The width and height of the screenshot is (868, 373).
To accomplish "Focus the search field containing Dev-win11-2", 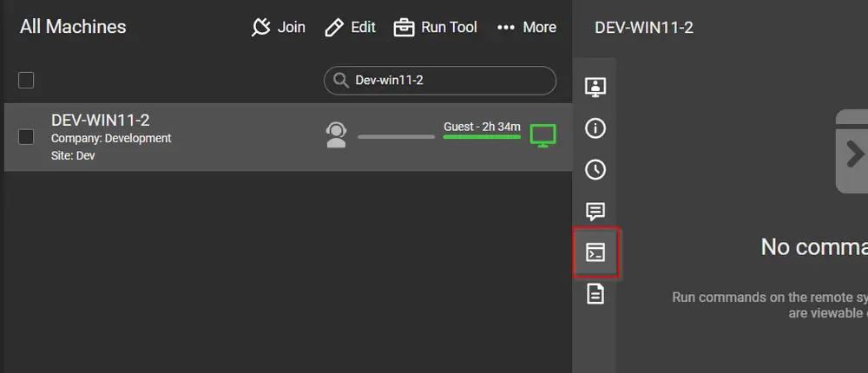I will tap(440, 81).
